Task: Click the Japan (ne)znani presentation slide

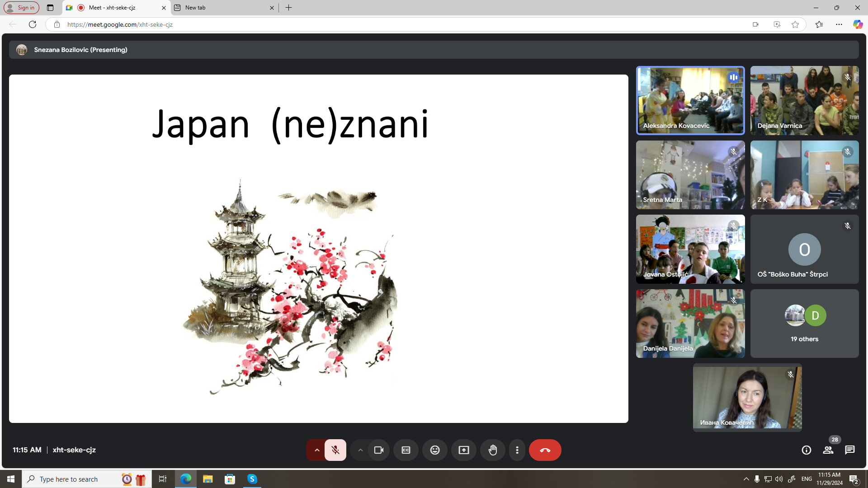Action: click(x=319, y=249)
